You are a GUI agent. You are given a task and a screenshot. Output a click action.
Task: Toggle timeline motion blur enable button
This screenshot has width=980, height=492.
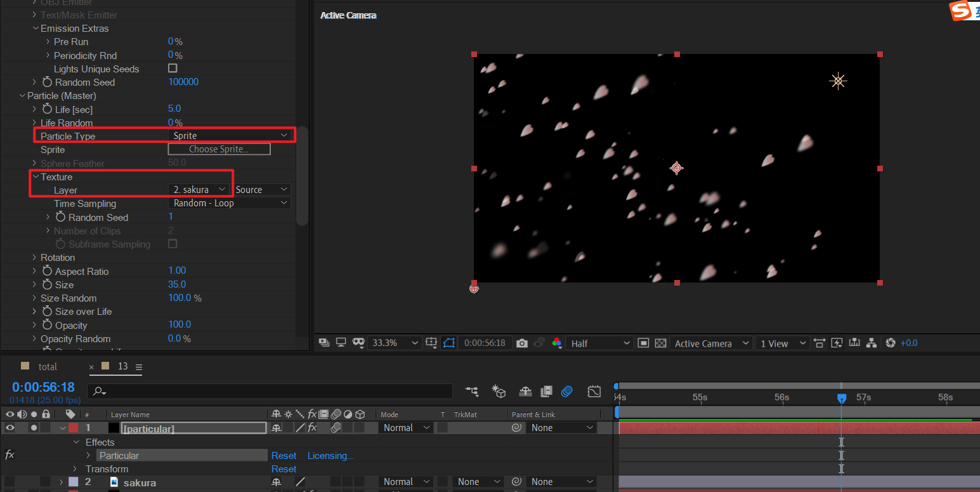(567, 392)
